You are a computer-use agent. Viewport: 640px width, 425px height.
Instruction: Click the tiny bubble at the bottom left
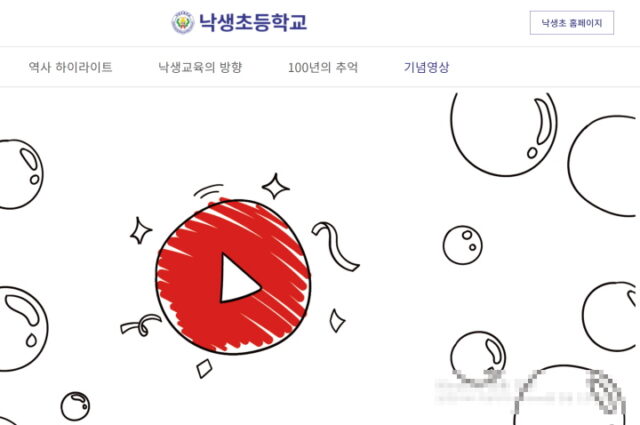click(x=76, y=406)
